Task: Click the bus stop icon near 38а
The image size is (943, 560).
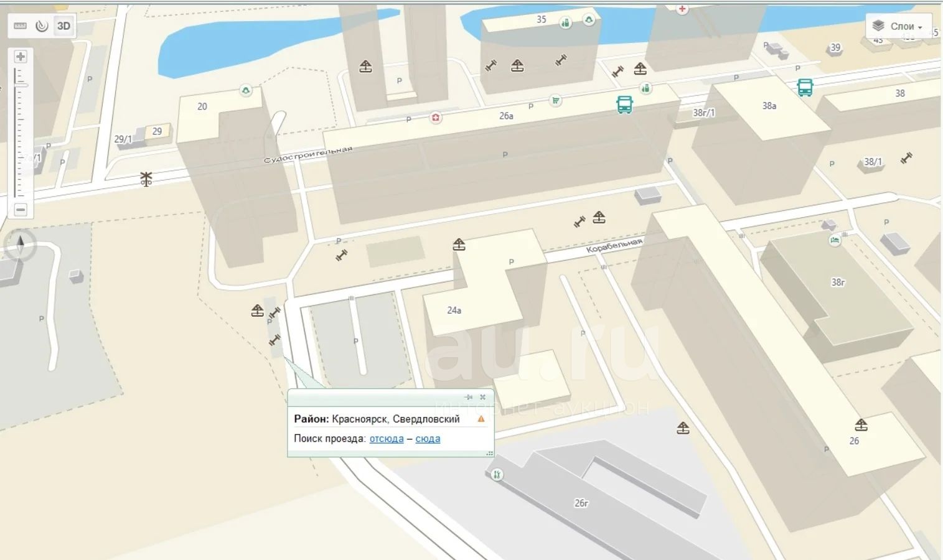Action: (x=805, y=88)
